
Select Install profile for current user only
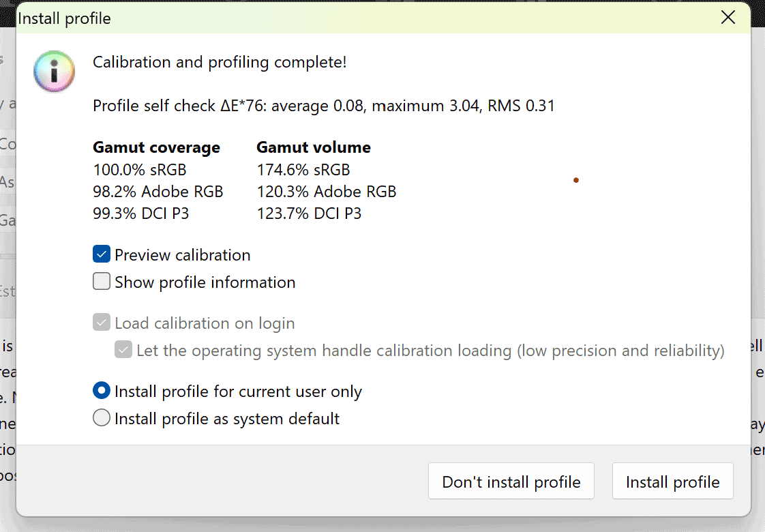(102, 391)
